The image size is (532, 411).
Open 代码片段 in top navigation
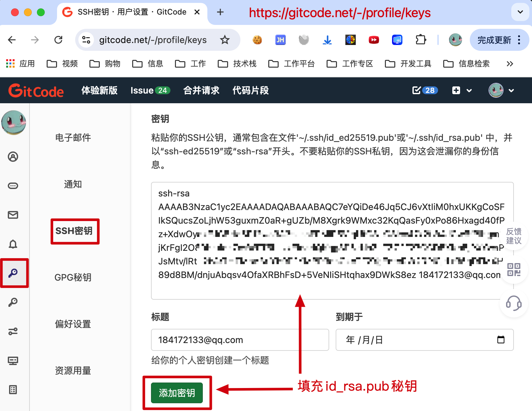[x=250, y=90]
